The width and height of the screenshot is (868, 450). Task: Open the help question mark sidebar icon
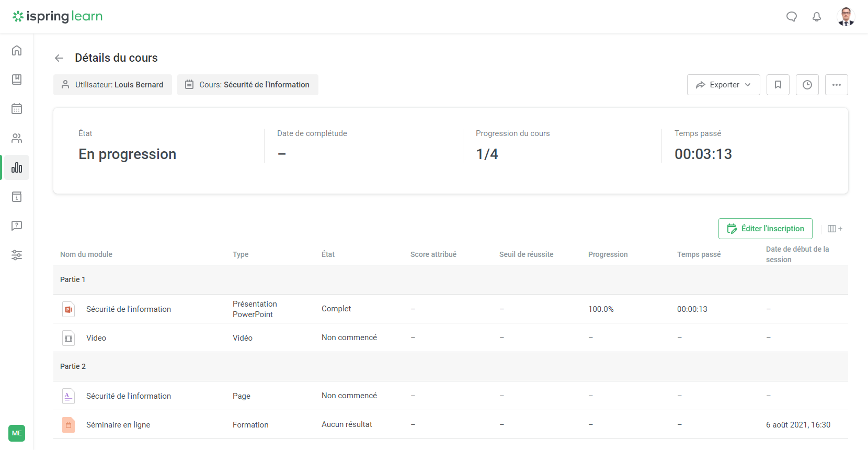pyautogui.click(x=17, y=226)
